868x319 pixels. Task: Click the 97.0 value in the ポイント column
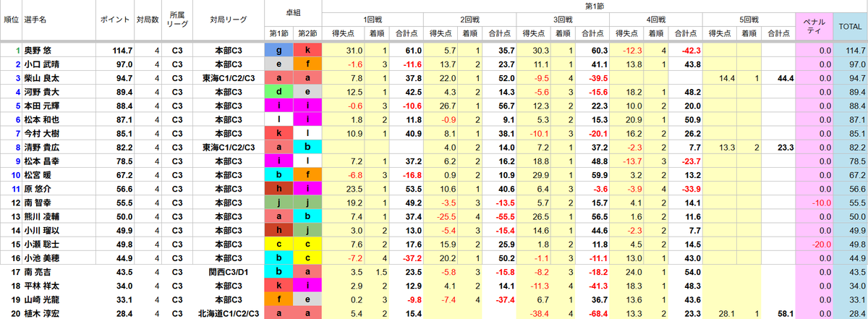pyautogui.click(x=115, y=64)
